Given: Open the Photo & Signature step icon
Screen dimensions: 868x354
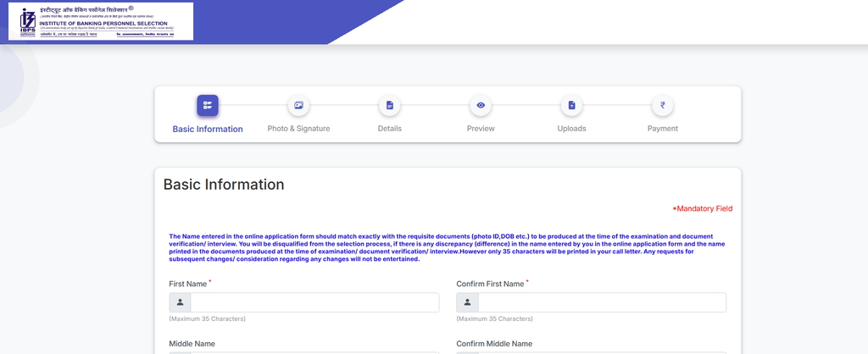Looking at the screenshot, I should tap(298, 106).
